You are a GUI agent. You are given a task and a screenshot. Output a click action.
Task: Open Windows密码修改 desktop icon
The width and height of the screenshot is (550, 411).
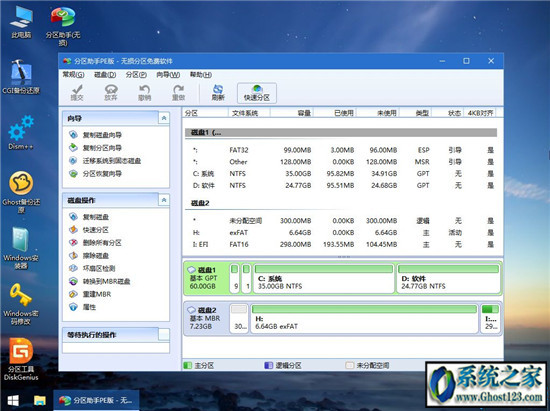click(x=21, y=304)
